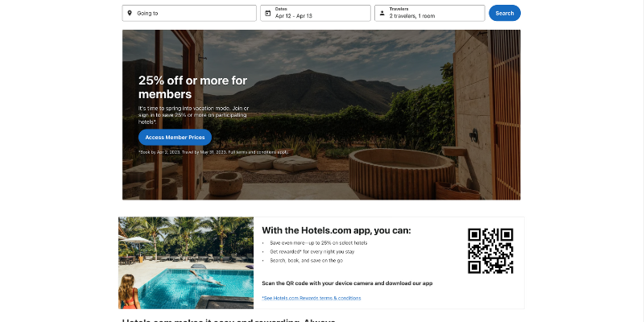Click the Access Member Prices button

click(175, 137)
